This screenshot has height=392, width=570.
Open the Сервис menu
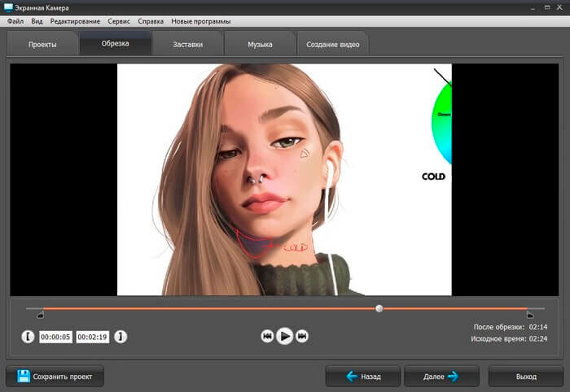(x=119, y=21)
